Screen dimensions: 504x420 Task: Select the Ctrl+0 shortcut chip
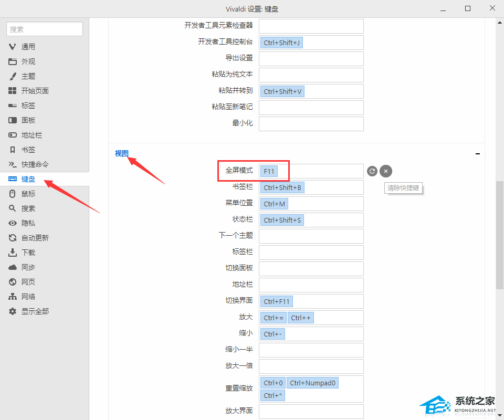click(273, 383)
